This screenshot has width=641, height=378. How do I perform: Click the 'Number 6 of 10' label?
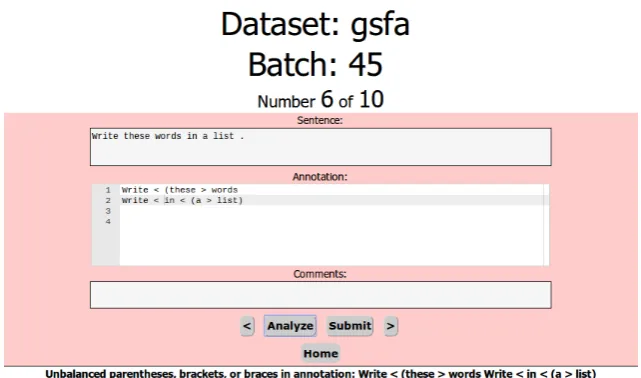(x=320, y=100)
